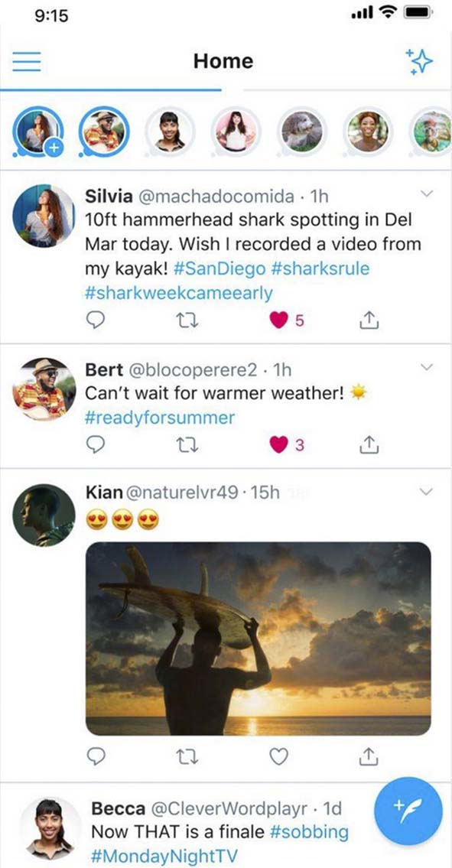Reply to Kian's heart-eyes emoji tweet

pos(96,756)
